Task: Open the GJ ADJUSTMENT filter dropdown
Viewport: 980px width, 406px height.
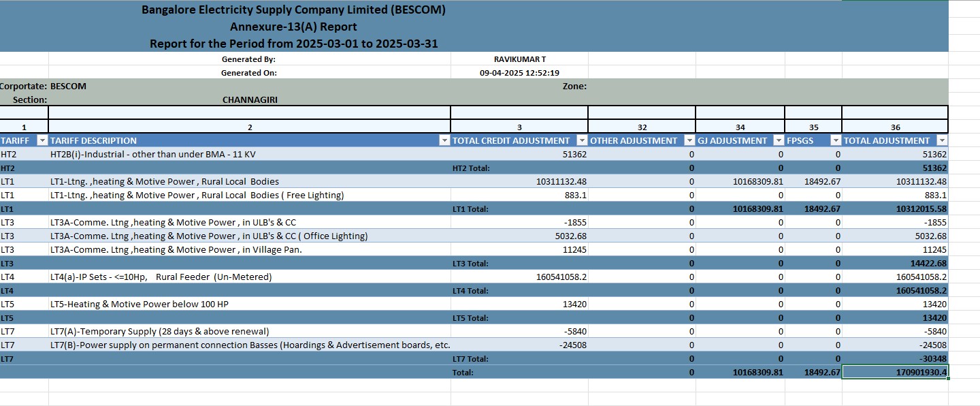Action: [779, 140]
